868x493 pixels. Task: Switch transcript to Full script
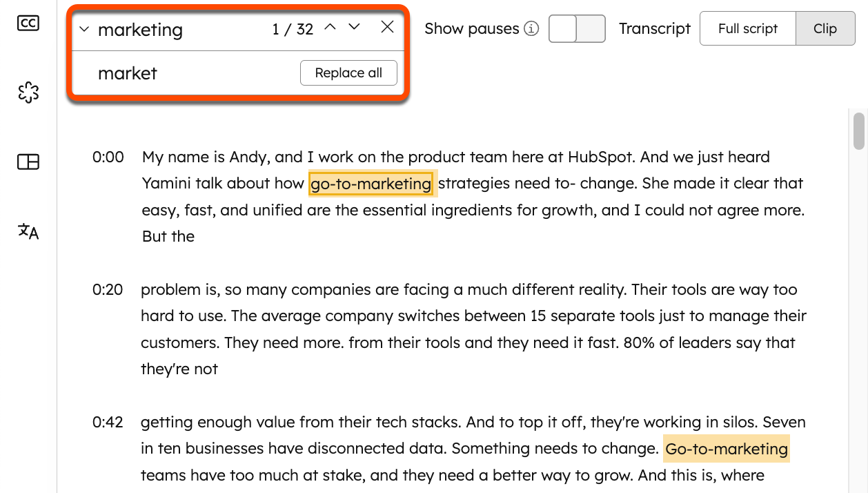[748, 29]
